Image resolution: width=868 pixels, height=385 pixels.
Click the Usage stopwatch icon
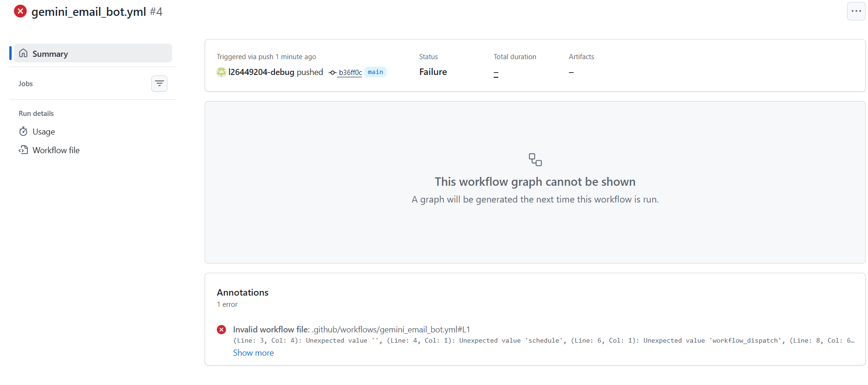23,132
